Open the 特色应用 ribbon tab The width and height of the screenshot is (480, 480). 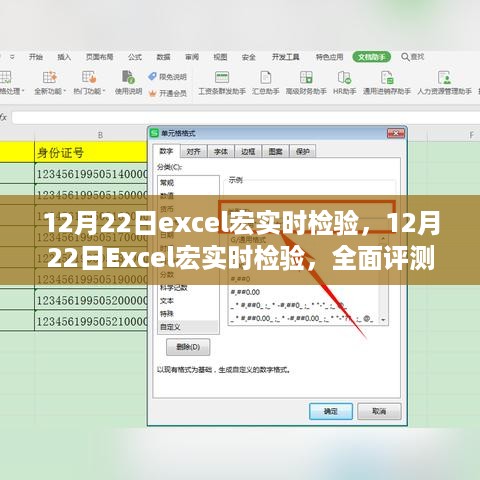(x=329, y=57)
